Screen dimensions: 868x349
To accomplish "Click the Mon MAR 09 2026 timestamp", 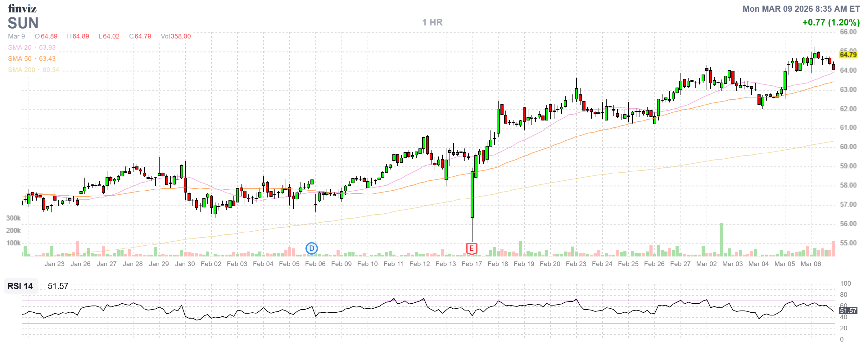I will [x=801, y=9].
